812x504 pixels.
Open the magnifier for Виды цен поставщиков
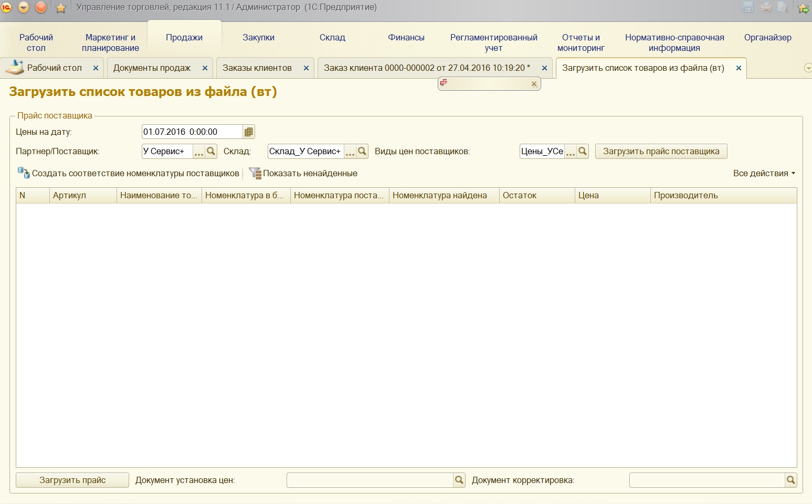pyautogui.click(x=583, y=152)
